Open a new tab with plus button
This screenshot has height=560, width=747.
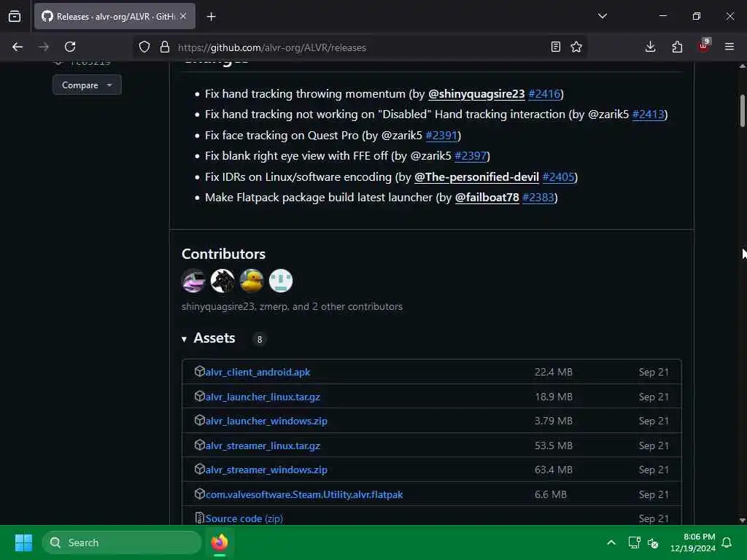coord(211,17)
